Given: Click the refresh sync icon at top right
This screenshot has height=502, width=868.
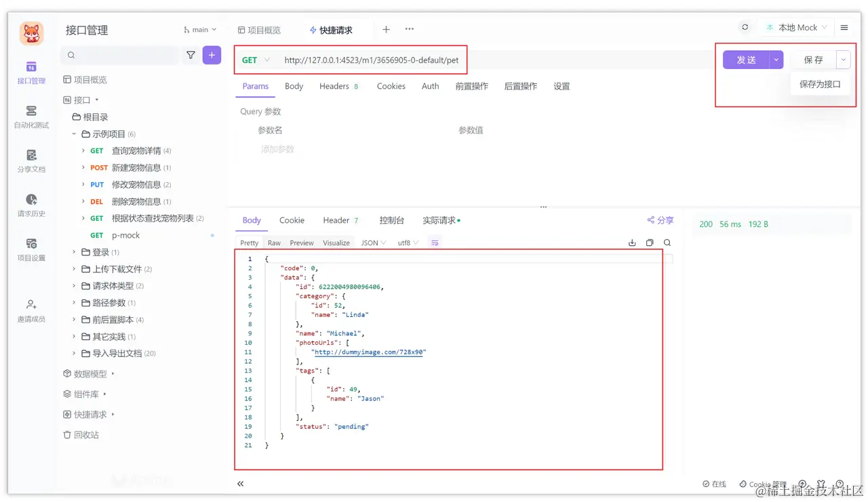Looking at the screenshot, I should 745,28.
